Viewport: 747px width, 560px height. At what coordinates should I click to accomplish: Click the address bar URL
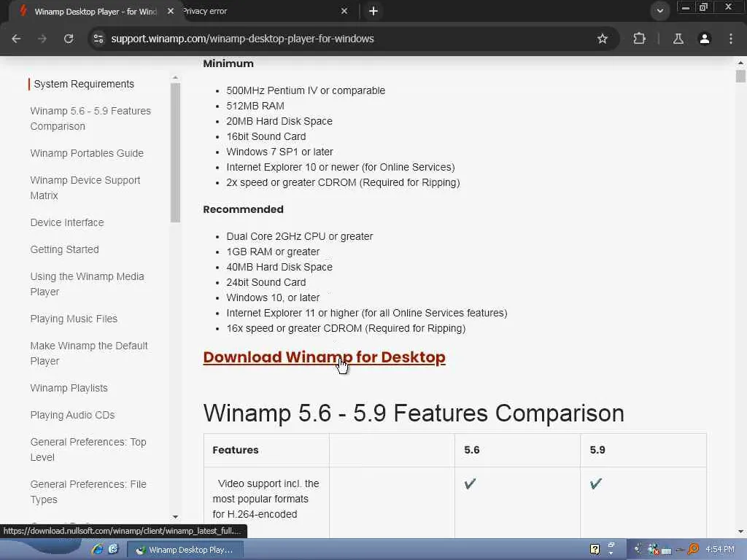(242, 39)
